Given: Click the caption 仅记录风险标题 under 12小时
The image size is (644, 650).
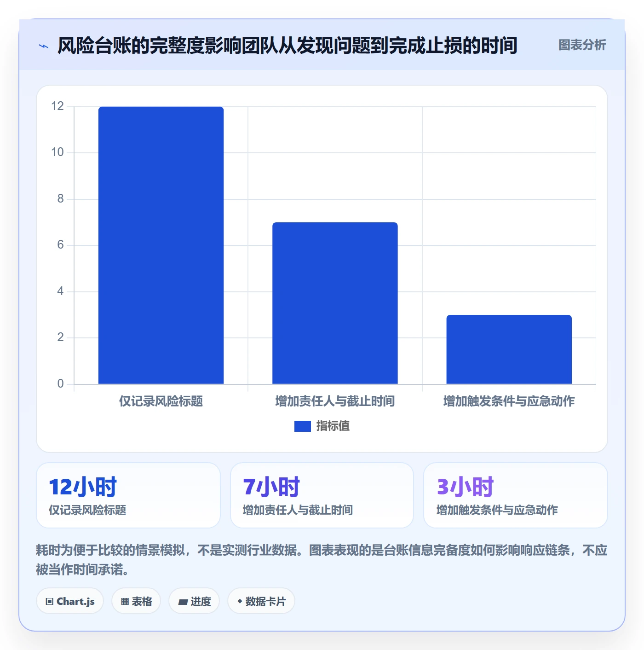Looking at the screenshot, I should pyautogui.click(x=87, y=510).
